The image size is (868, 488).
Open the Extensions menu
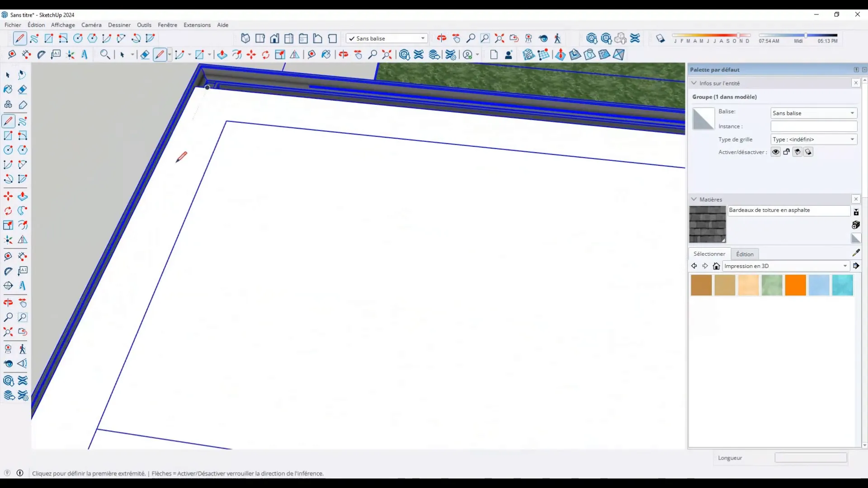pyautogui.click(x=197, y=25)
